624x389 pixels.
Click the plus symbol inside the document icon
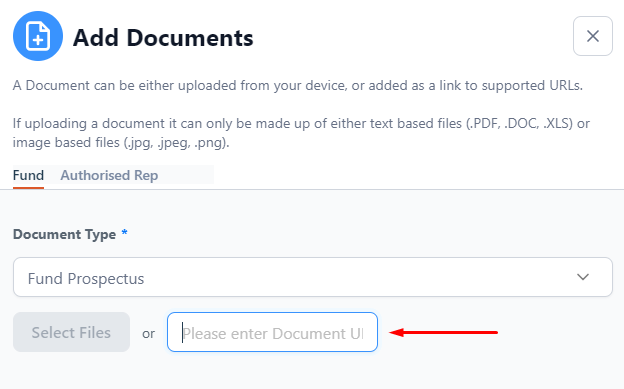pos(38,39)
